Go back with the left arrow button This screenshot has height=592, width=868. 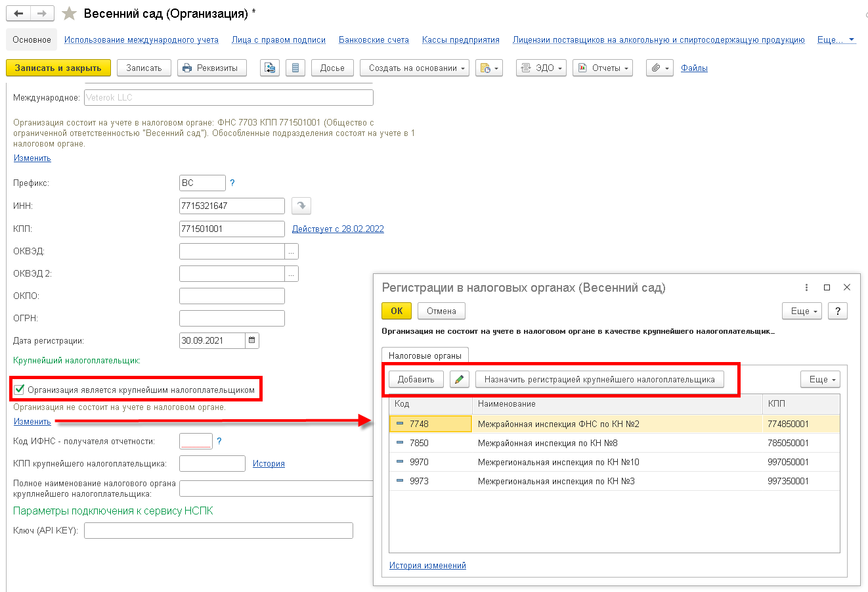(x=18, y=13)
